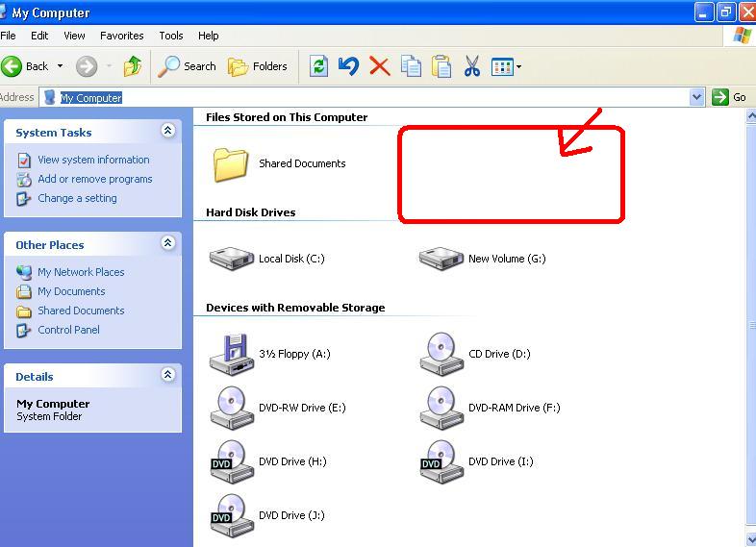Open the Back history dropdown arrow
Image resolution: width=756 pixels, height=547 pixels.
coord(61,66)
